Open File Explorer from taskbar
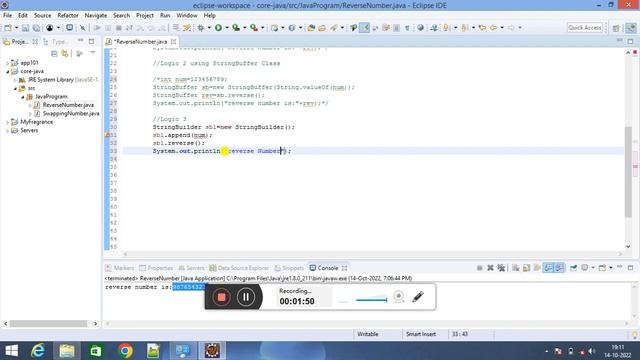This screenshot has height=360, width=640. tap(67, 351)
